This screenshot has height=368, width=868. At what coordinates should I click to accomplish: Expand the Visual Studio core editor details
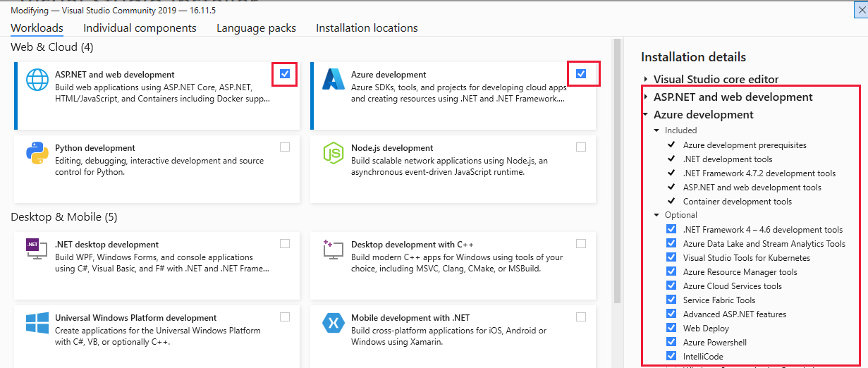[645, 80]
